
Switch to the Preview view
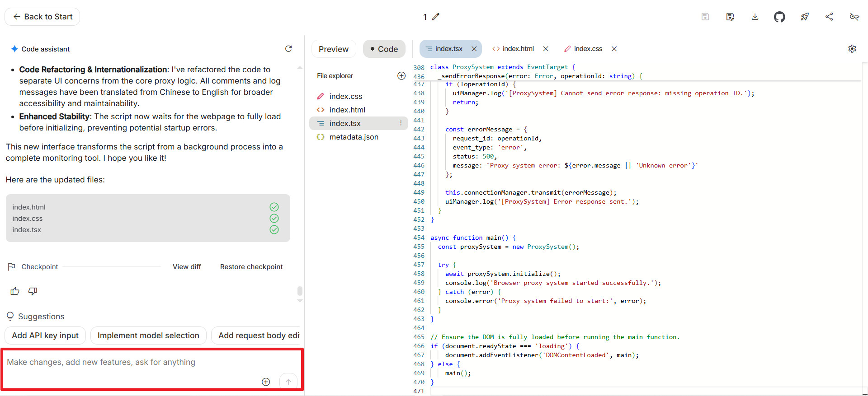pos(334,49)
